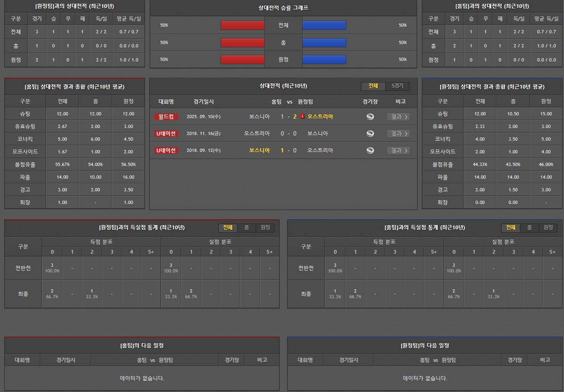This screenshot has width=564, height=392.
Task: Click blue 원정 win-rate bar
Action: tap(324, 60)
